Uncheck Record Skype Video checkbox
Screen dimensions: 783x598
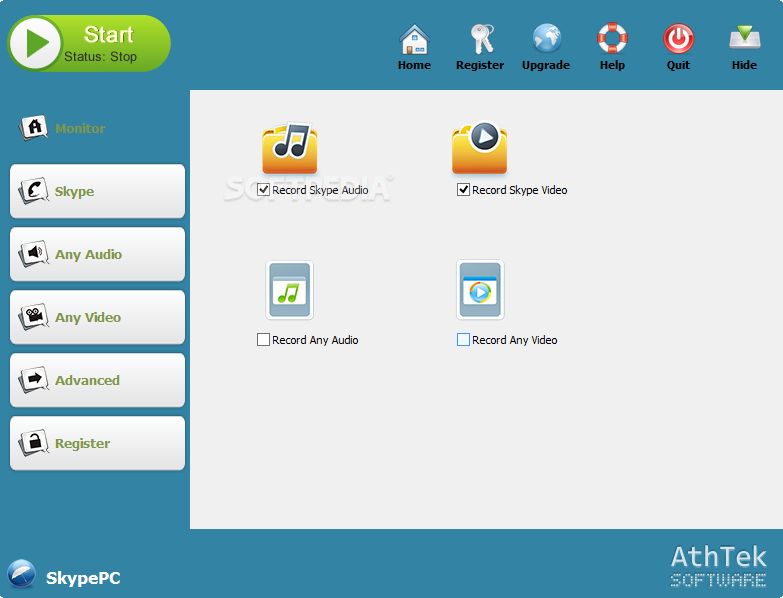(463, 190)
